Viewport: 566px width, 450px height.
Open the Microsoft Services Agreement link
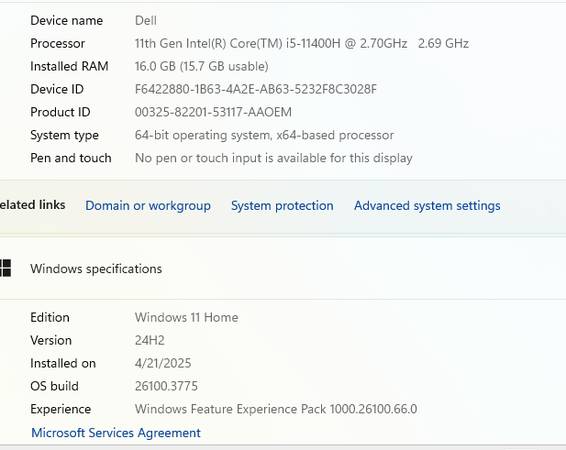(x=116, y=433)
